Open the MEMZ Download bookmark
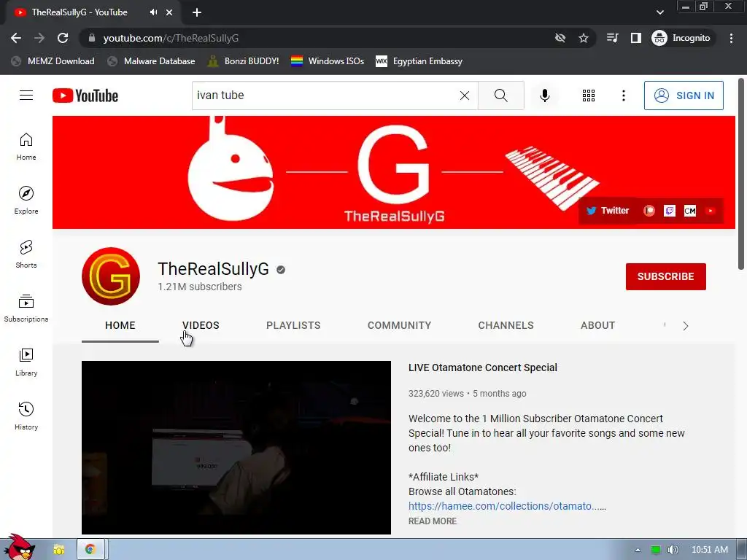This screenshot has width=747, height=560. point(53,61)
